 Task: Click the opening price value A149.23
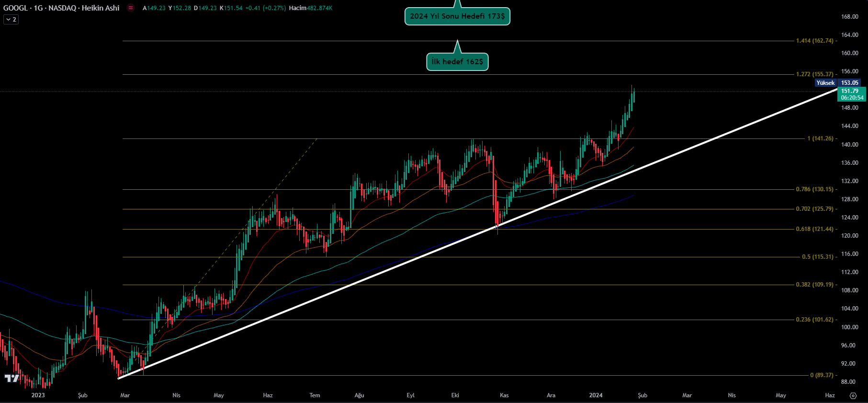[x=154, y=8]
